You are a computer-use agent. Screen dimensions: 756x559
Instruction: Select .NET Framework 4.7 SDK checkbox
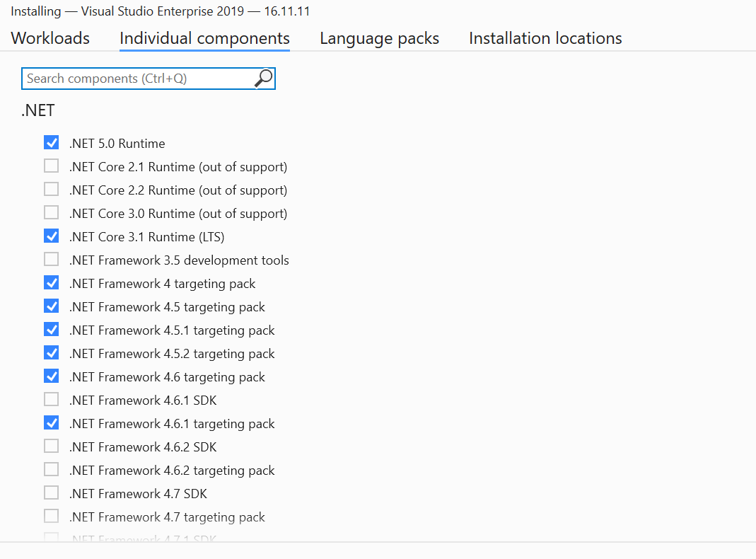coord(51,493)
